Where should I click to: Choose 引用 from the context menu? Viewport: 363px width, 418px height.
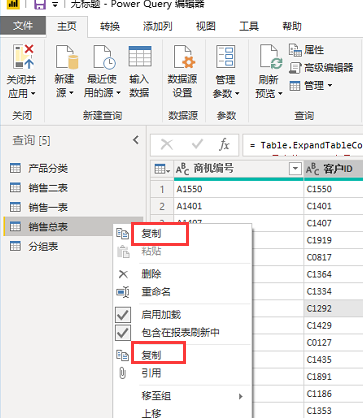[151, 373]
